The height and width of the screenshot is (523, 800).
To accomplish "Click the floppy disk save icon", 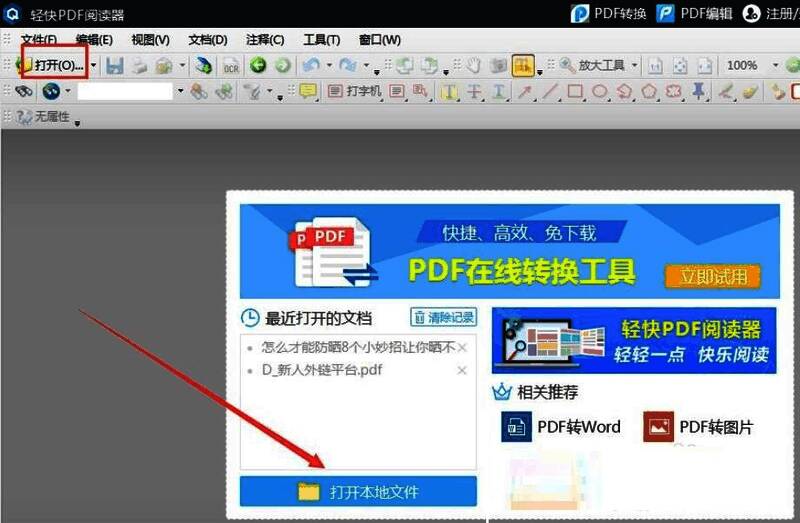I will tap(115, 66).
